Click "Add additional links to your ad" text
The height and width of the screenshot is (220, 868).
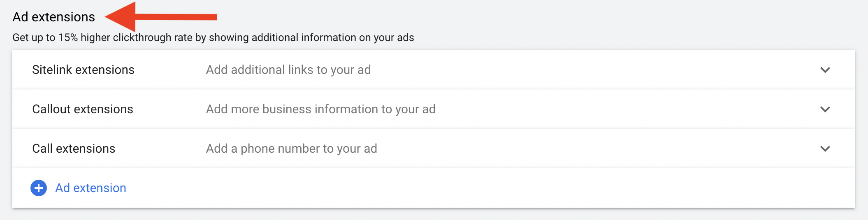[288, 70]
